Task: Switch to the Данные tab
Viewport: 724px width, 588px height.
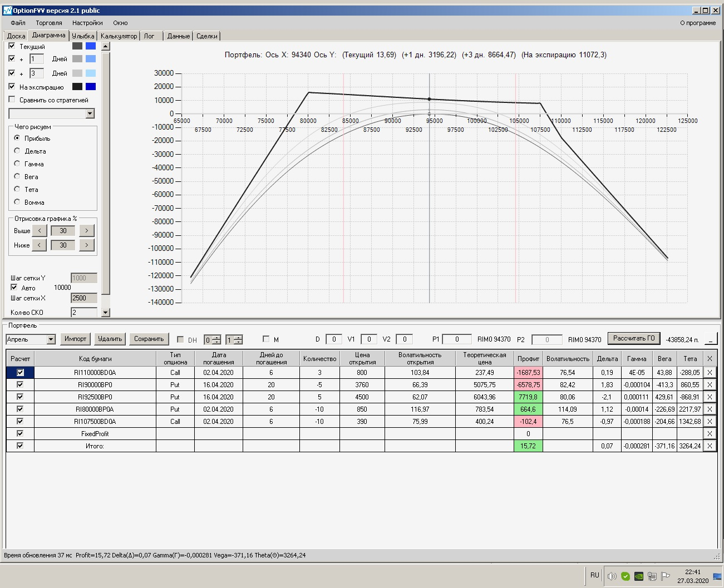Action: (x=179, y=36)
